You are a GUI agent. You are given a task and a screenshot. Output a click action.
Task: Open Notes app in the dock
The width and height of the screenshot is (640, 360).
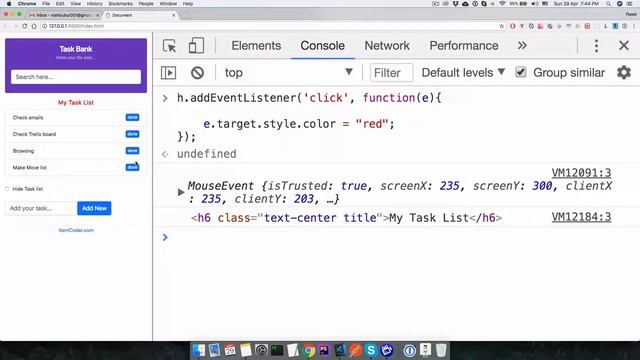click(246, 350)
